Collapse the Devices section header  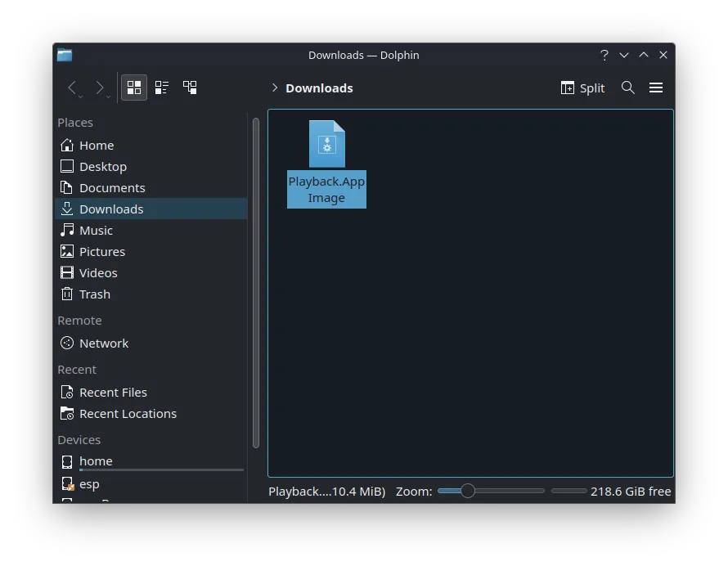click(x=79, y=439)
